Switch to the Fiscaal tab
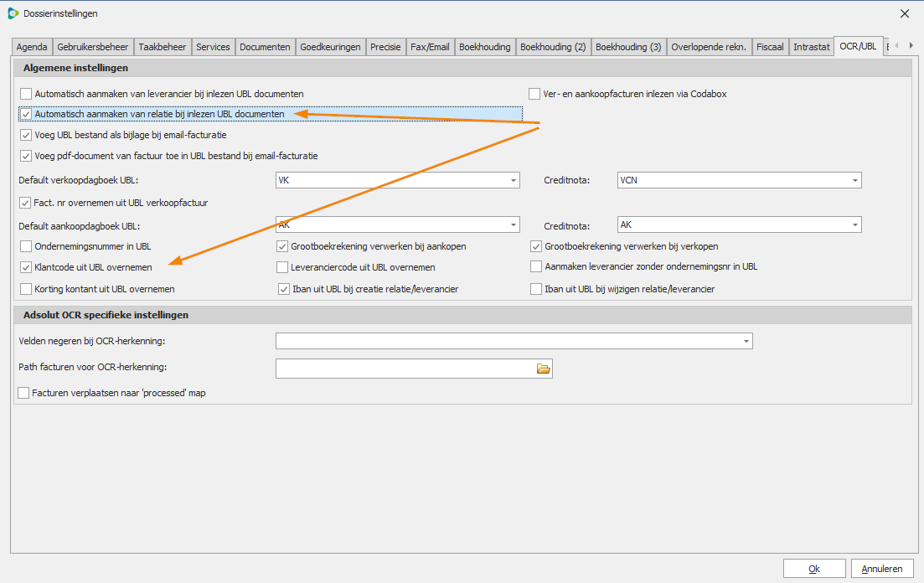This screenshot has height=583, width=924. click(770, 47)
